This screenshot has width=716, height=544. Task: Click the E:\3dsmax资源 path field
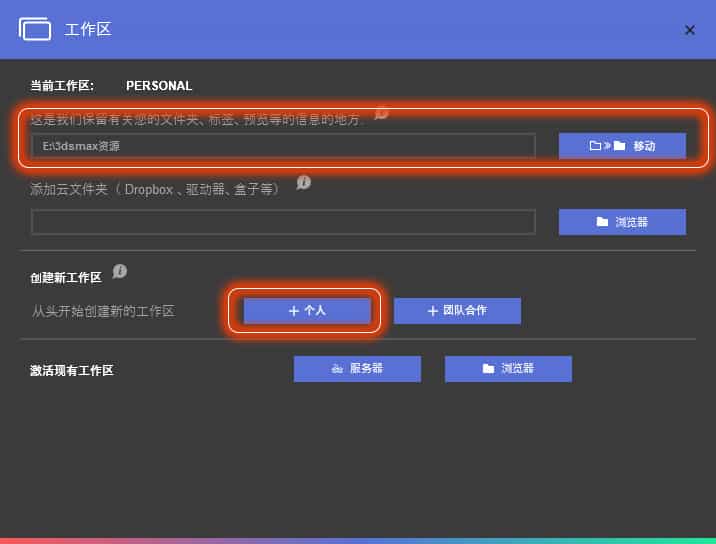(x=283, y=146)
